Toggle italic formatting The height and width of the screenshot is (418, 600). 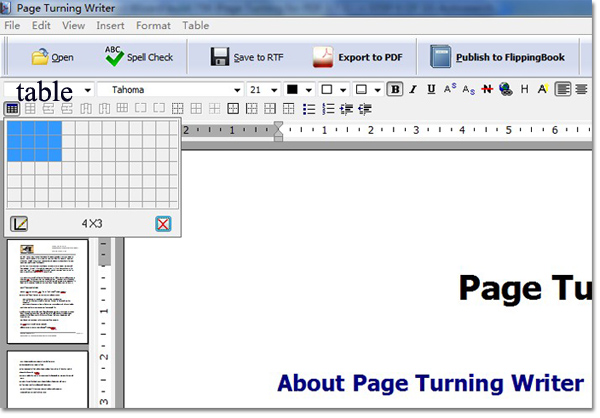(413, 90)
